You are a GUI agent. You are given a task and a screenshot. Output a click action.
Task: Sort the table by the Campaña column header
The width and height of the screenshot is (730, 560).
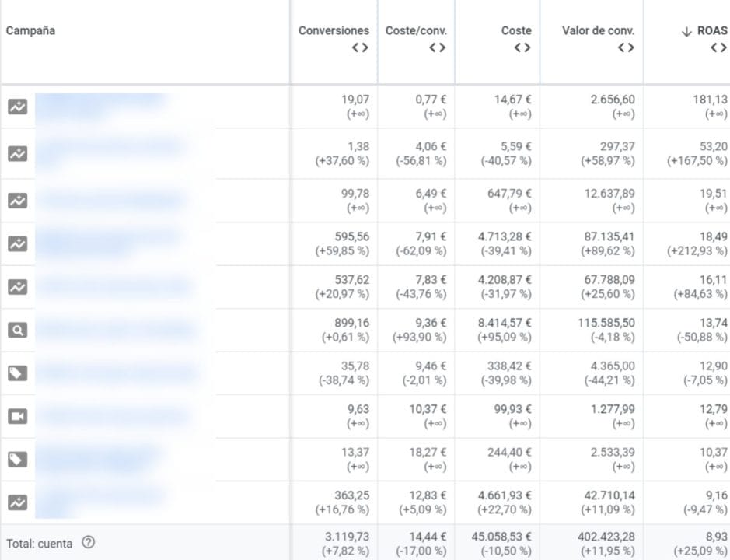point(30,31)
